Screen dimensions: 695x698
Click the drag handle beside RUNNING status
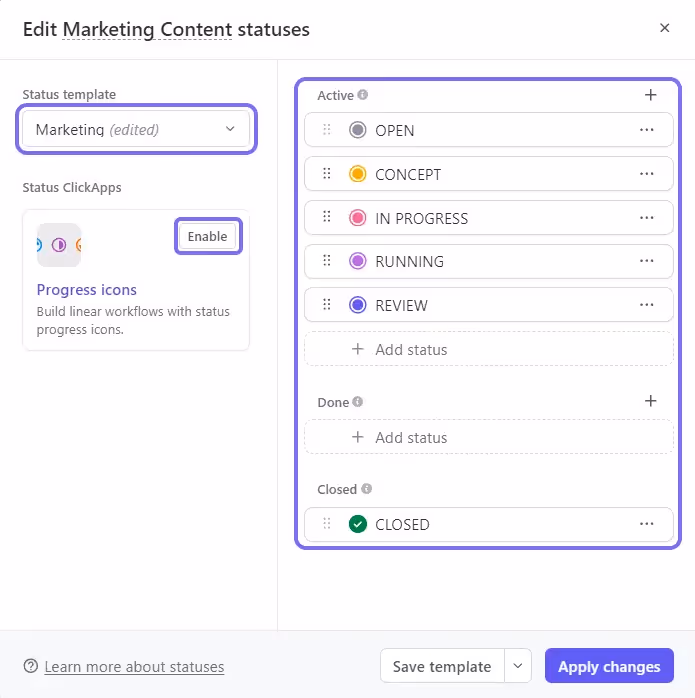click(x=326, y=261)
